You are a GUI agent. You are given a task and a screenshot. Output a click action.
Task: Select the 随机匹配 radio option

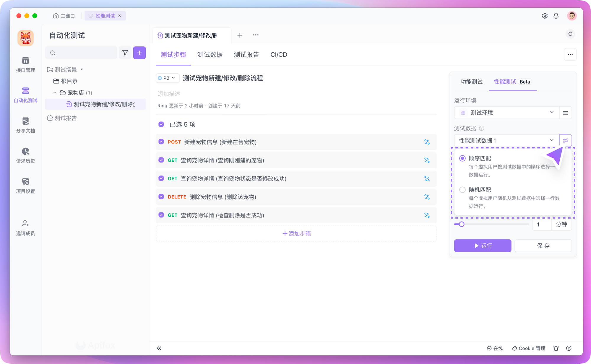pyautogui.click(x=462, y=190)
